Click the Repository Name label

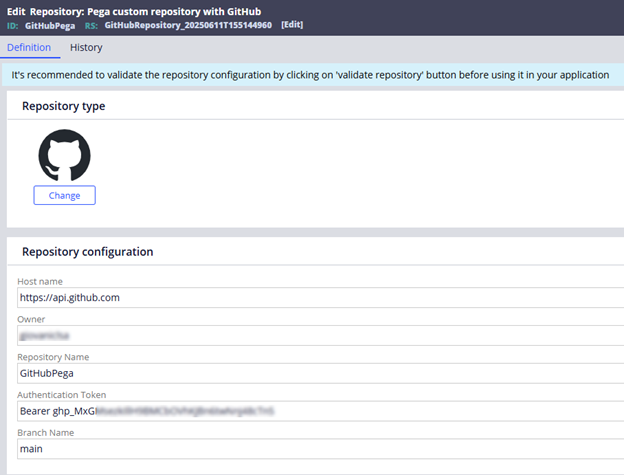53,357
